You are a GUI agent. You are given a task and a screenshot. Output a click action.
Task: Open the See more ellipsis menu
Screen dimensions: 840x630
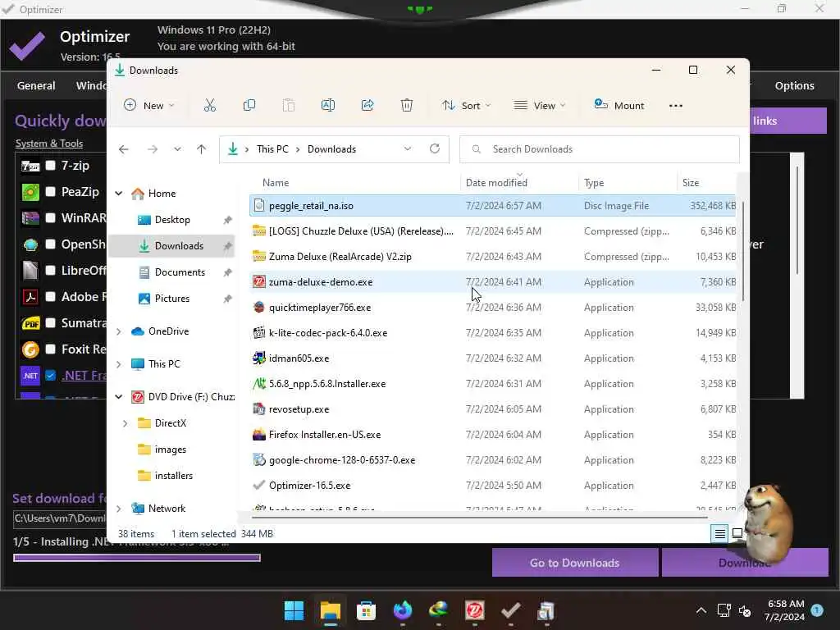(676, 106)
